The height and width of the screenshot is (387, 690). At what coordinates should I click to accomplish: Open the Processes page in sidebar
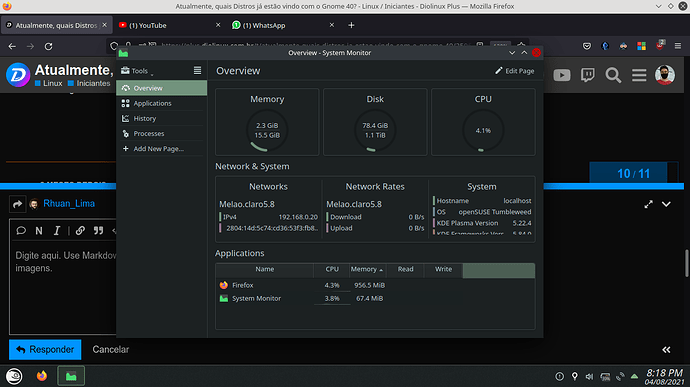click(x=161, y=133)
